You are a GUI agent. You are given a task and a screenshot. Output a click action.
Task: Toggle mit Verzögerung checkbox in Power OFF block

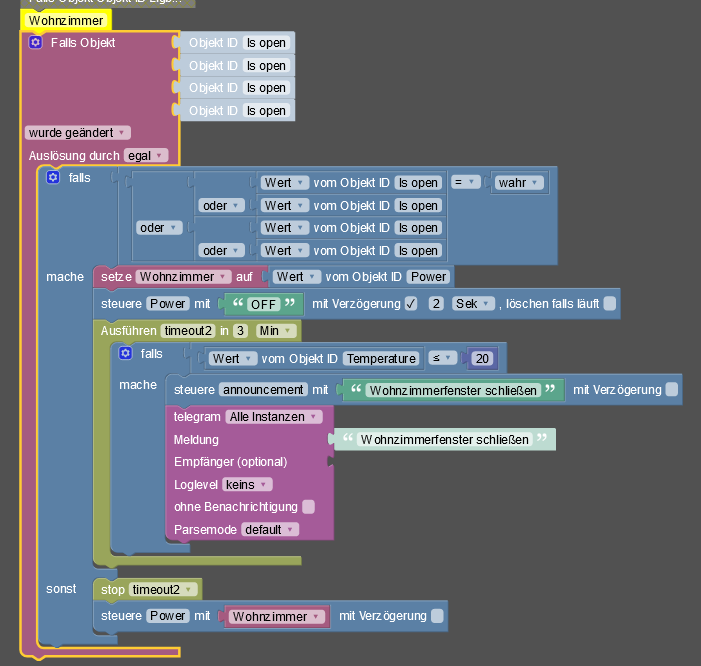tap(411, 304)
